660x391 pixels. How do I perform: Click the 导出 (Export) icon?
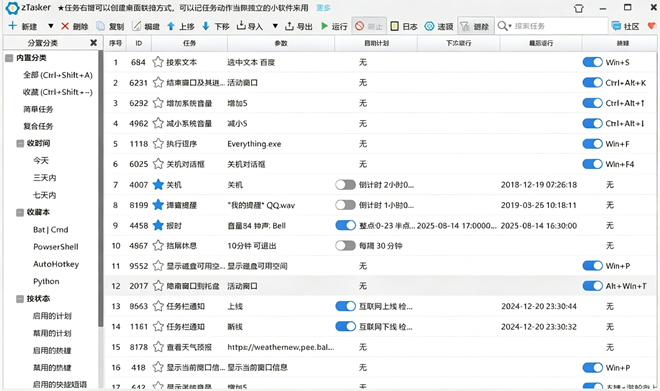(289, 26)
